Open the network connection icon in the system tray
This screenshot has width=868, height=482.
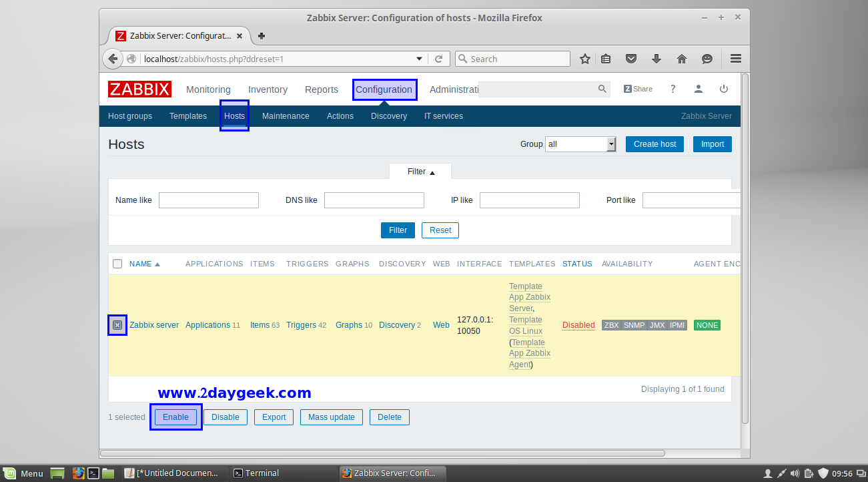click(782, 473)
